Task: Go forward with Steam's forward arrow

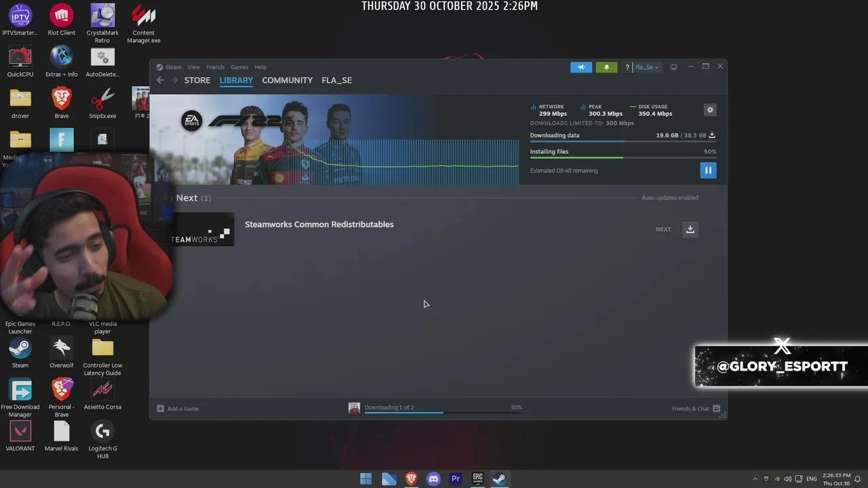Action: coord(174,80)
